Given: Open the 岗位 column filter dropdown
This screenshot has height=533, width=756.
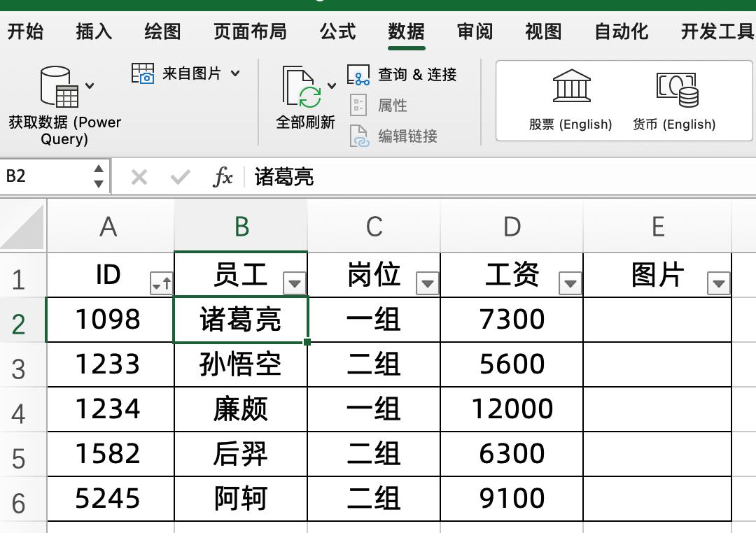Looking at the screenshot, I should [427, 284].
